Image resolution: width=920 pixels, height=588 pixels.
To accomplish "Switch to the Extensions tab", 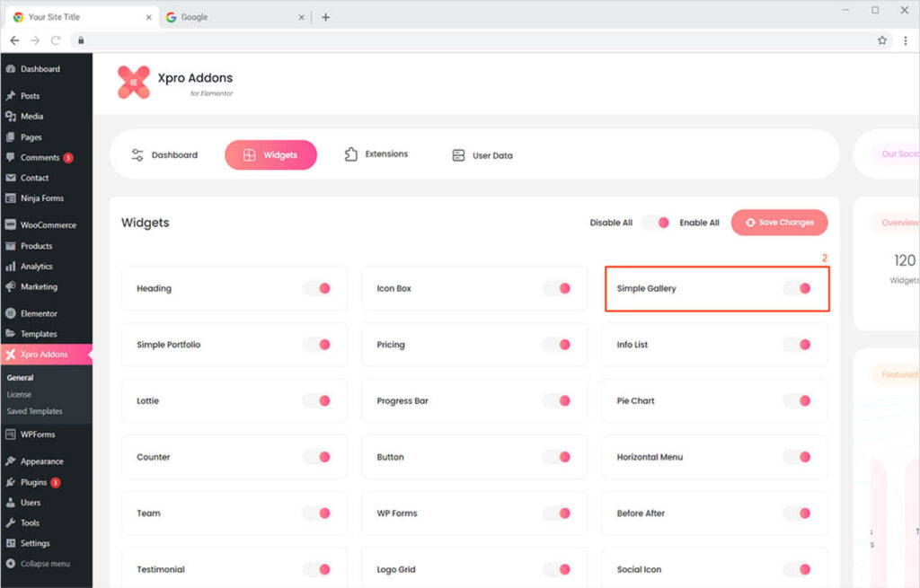I will 376,154.
